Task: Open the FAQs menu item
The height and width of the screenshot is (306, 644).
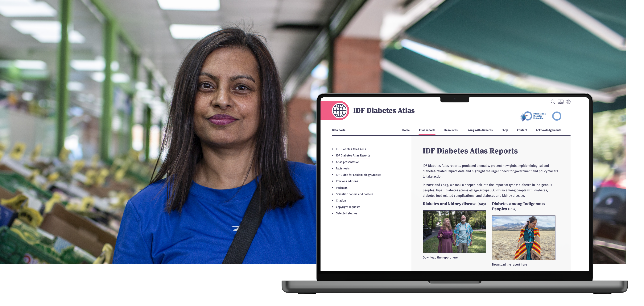Action: click(x=504, y=130)
